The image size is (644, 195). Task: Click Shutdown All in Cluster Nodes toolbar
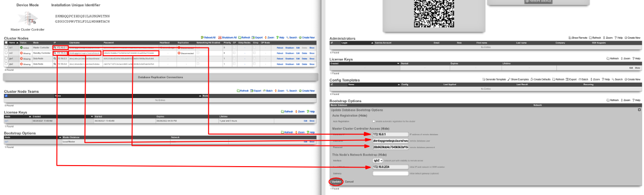click(228, 38)
